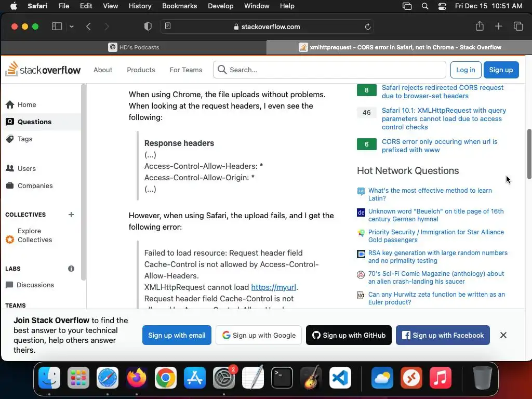Click the Safari forward arrow

[107, 26]
